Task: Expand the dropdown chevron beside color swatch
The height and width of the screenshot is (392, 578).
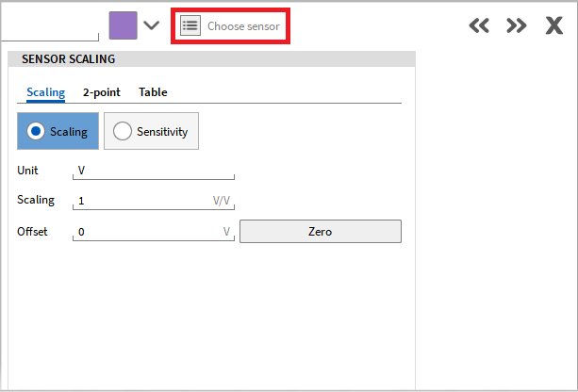Action: 151,25
